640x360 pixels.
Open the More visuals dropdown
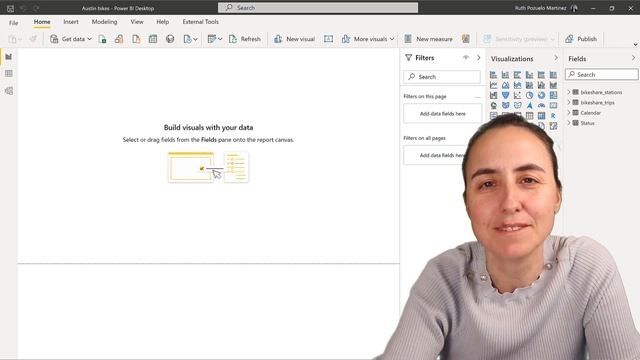[x=368, y=39]
